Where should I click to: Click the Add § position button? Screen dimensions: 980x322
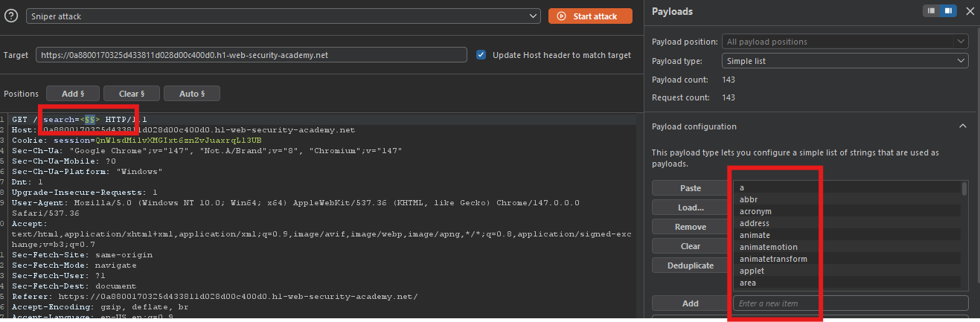pyautogui.click(x=73, y=94)
